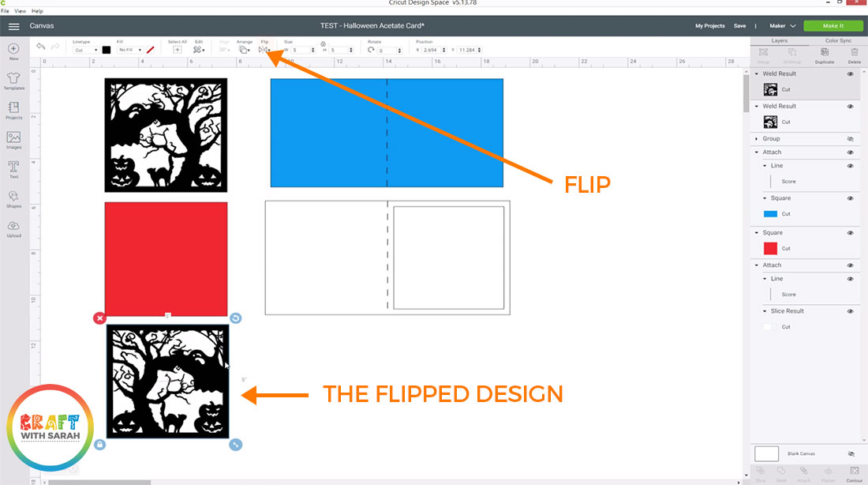The width and height of the screenshot is (868, 485).
Task: Open the Projects panel
Action: [x=14, y=111]
